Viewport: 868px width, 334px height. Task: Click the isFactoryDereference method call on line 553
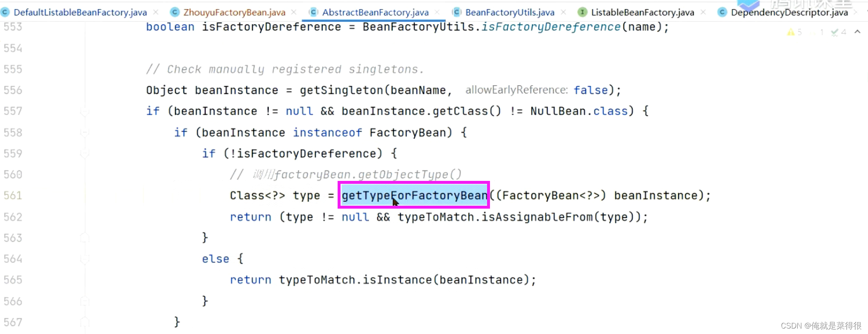(x=551, y=27)
